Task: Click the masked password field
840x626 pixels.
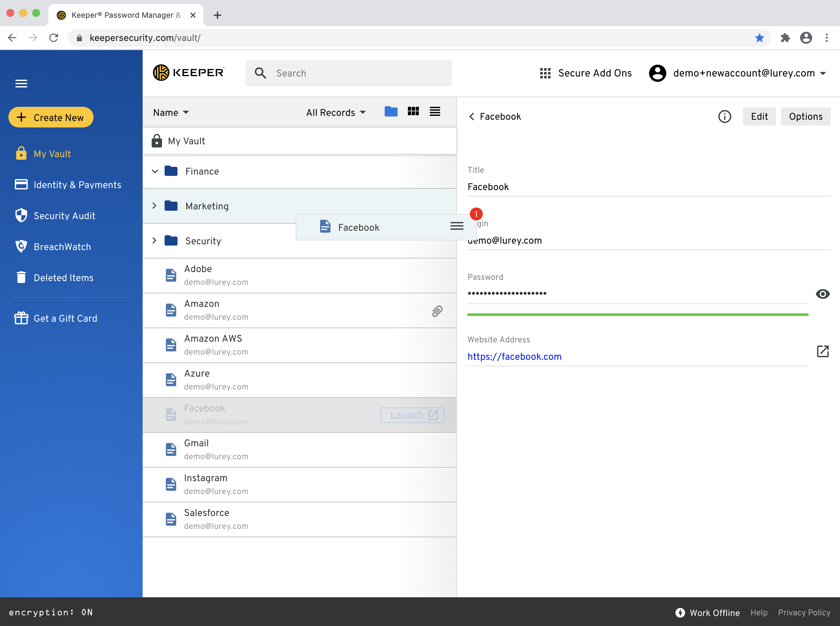Action: pos(638,293)
